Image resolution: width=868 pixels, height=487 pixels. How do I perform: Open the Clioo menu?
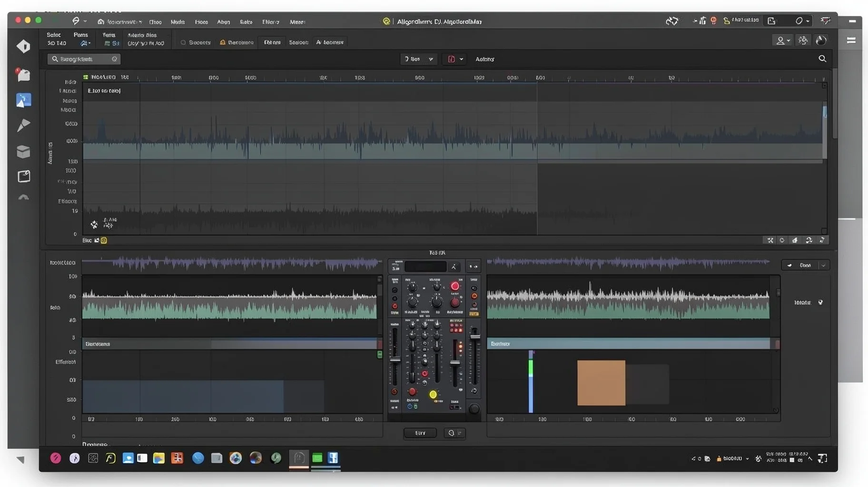(x=155, y=22)
